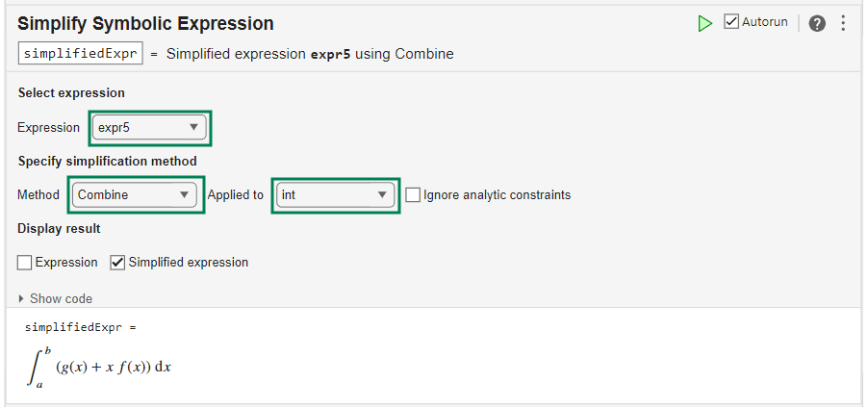Open the Combine method dropdown
Viewport: 868px width, 407px height.
[135, 195]
